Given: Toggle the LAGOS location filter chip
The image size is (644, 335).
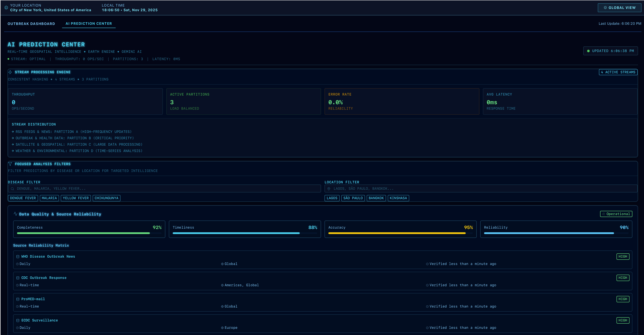Looking at the screenshot, I should [332, 198].
